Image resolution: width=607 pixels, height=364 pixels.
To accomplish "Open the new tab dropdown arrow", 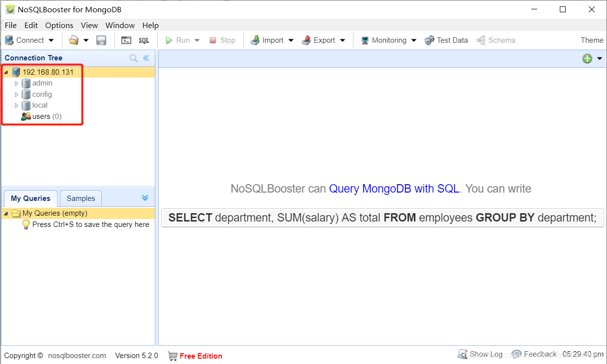I will pyautogui.click(x=600, y=59).
